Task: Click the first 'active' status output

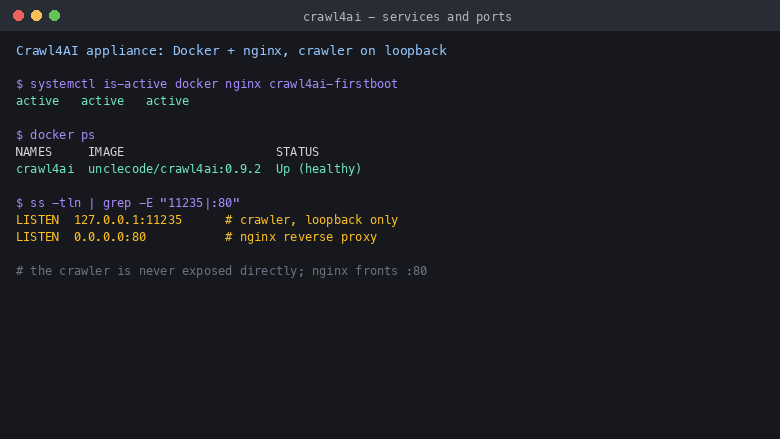Action: tap(37, 101)
